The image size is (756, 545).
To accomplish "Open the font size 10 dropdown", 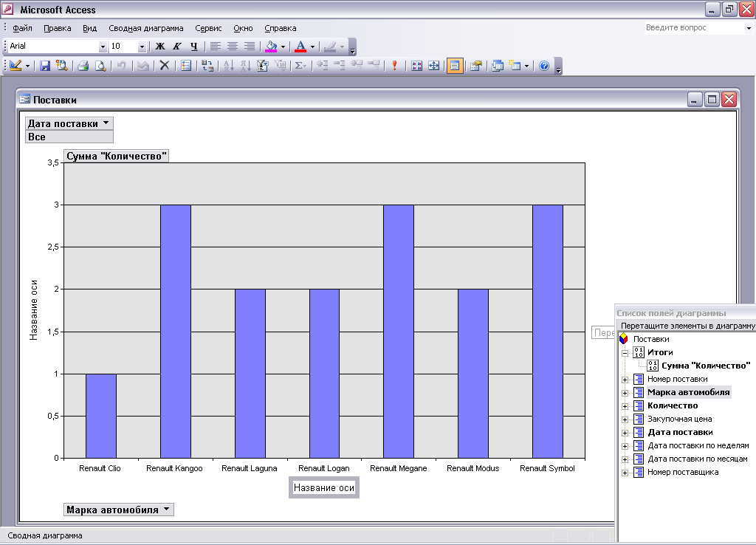I will click(x=142, y=47).
